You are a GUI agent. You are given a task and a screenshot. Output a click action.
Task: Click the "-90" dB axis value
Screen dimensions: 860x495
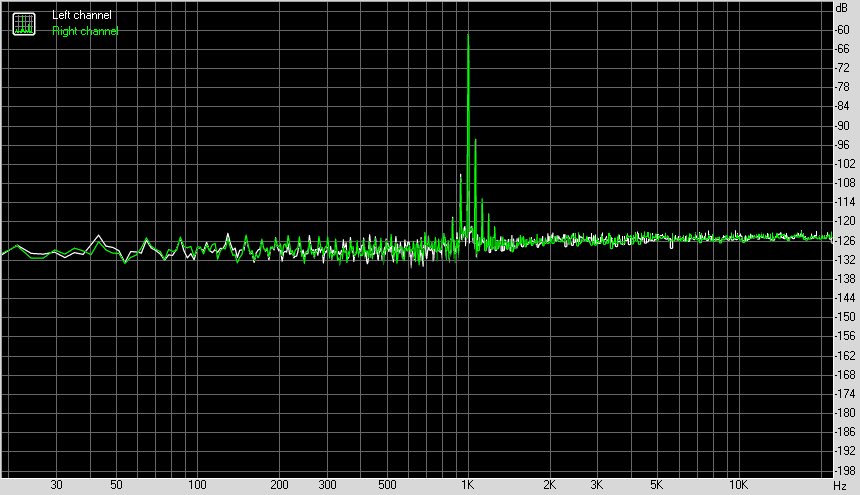(x=842, y=126)
